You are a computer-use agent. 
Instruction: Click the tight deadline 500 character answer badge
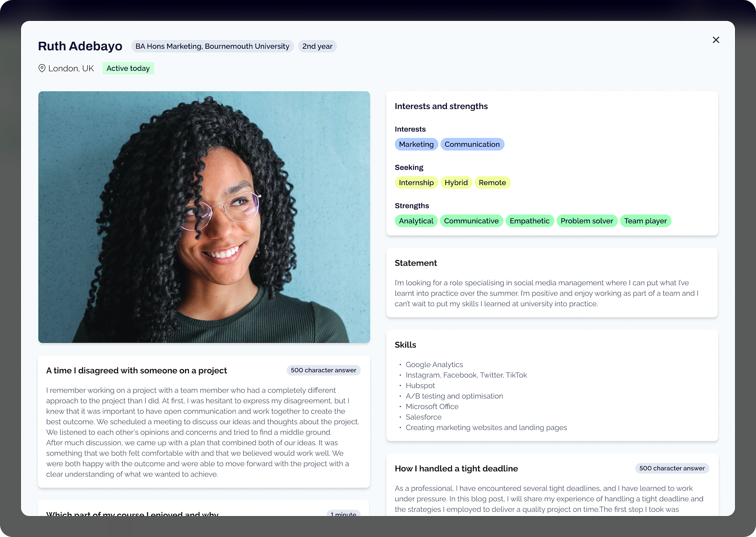coord(672,468)
